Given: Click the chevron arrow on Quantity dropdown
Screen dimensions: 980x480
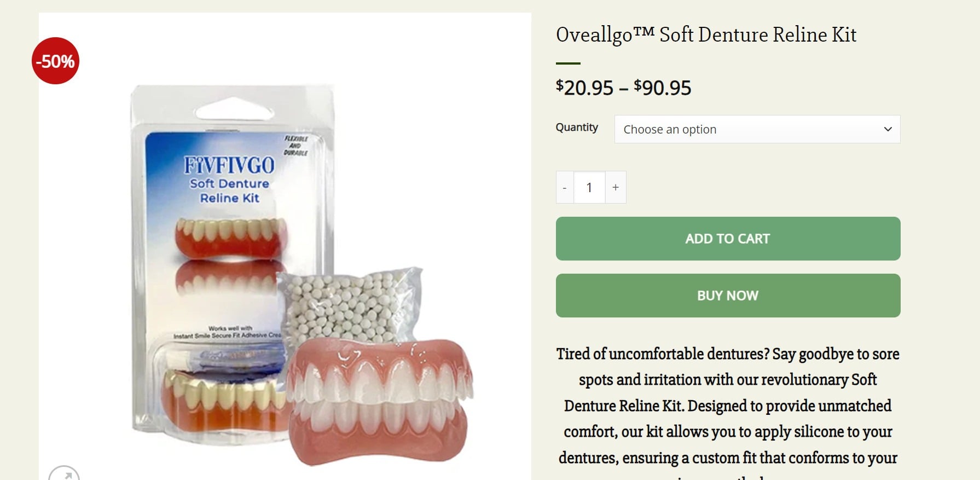Looking at the screenshot, I should coord(888,129).
